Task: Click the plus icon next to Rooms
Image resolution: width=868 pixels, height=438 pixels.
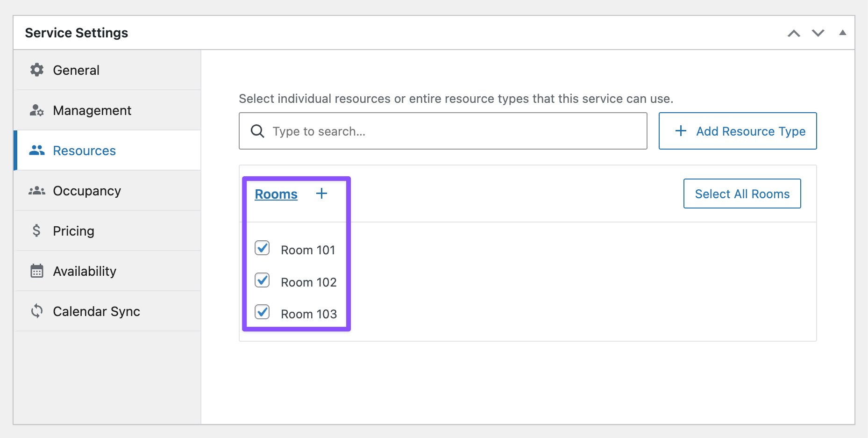Action: (x=321, y=194)
